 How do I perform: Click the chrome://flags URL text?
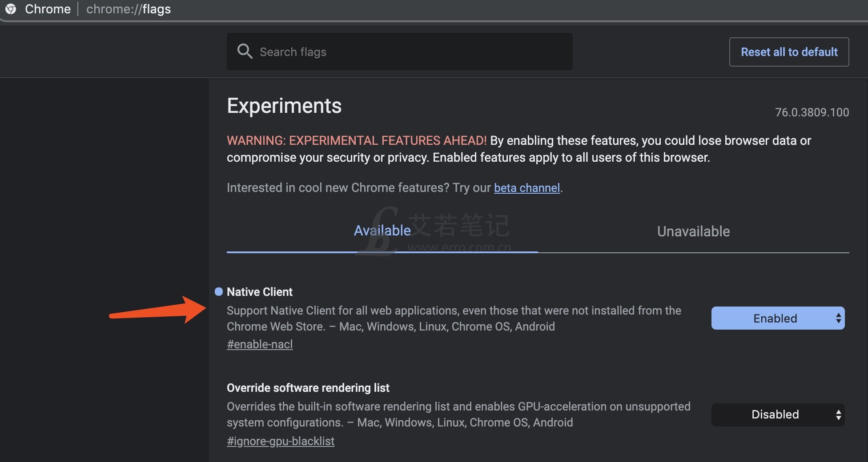point(129,9)
